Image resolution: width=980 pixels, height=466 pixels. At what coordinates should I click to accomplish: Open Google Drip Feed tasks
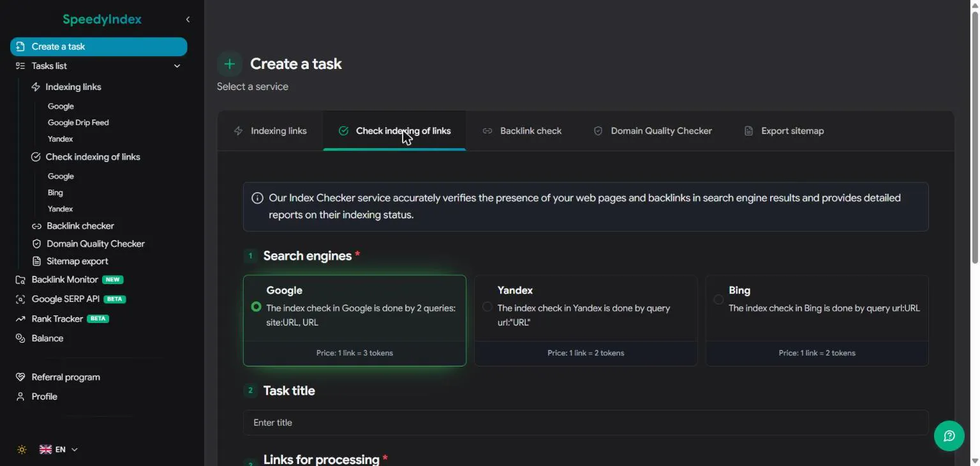[78, 123]
